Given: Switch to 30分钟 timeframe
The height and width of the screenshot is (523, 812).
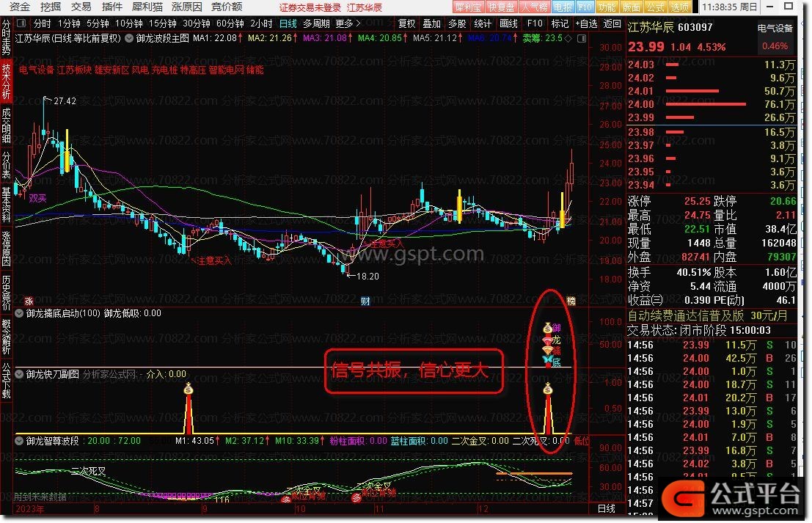Looking at the screenshot, I should 197,23.
